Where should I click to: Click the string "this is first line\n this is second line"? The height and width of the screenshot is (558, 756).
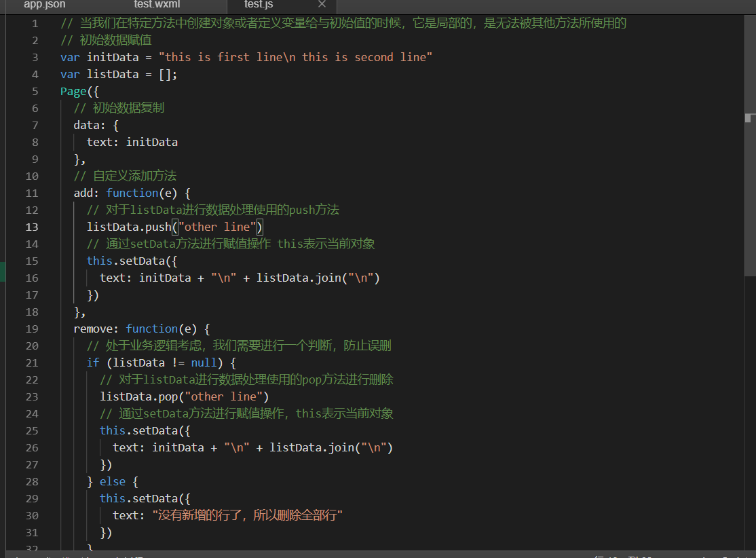(295, 58)
